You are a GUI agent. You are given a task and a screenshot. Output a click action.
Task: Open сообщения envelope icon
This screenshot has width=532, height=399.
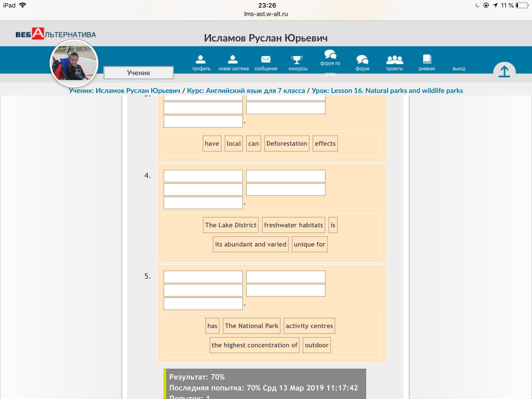(266, 59)
